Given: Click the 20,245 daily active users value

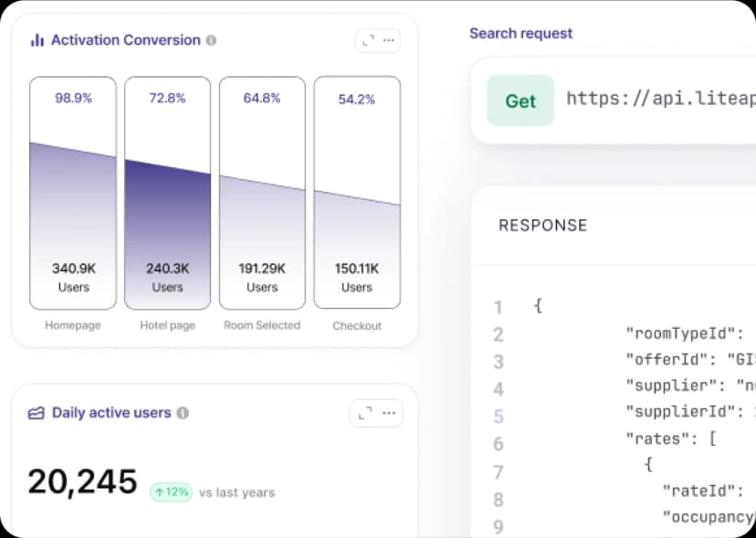Looking at the screenshot, I should click(82, 481).
